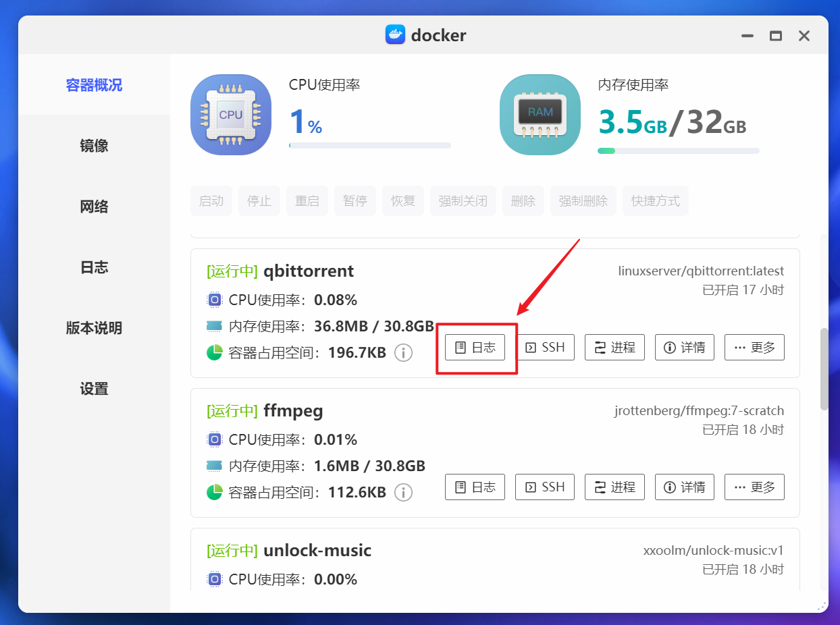Open SSH for the qbittorrent container

544,348
